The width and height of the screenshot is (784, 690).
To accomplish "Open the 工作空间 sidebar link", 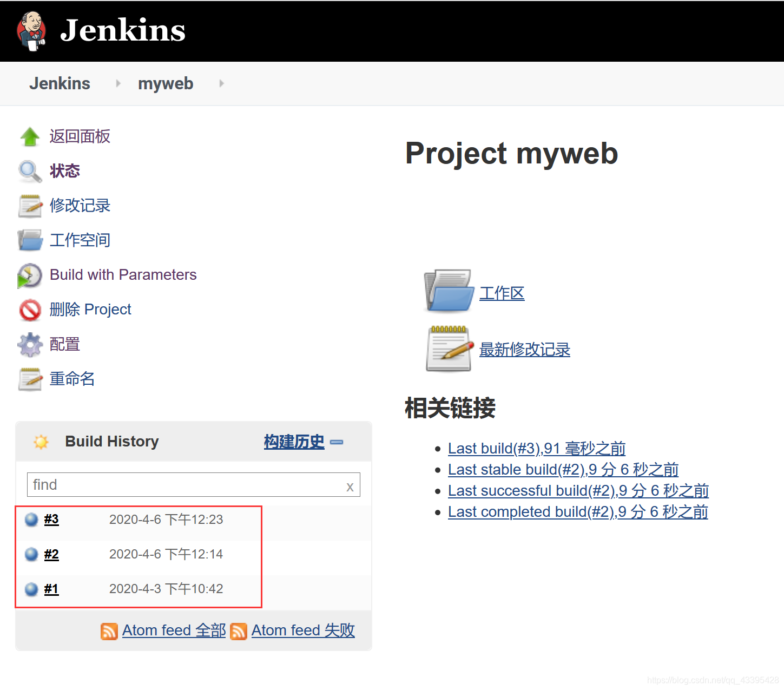I will (x=80, y=240).
